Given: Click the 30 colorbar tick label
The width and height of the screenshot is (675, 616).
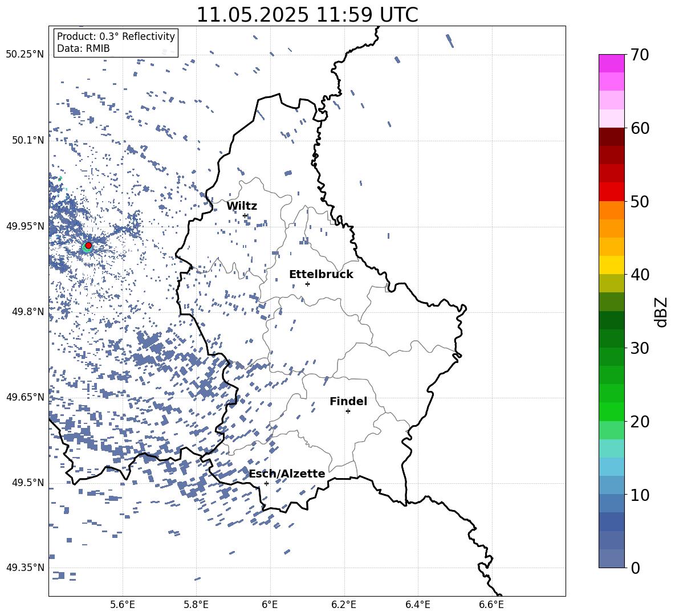Looking at the screenshot, I should tap(640, 348).
